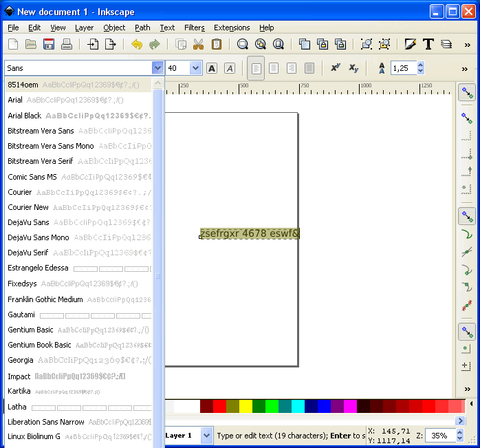Increase line spacing with the up stepper

click(x=421, y=65)
